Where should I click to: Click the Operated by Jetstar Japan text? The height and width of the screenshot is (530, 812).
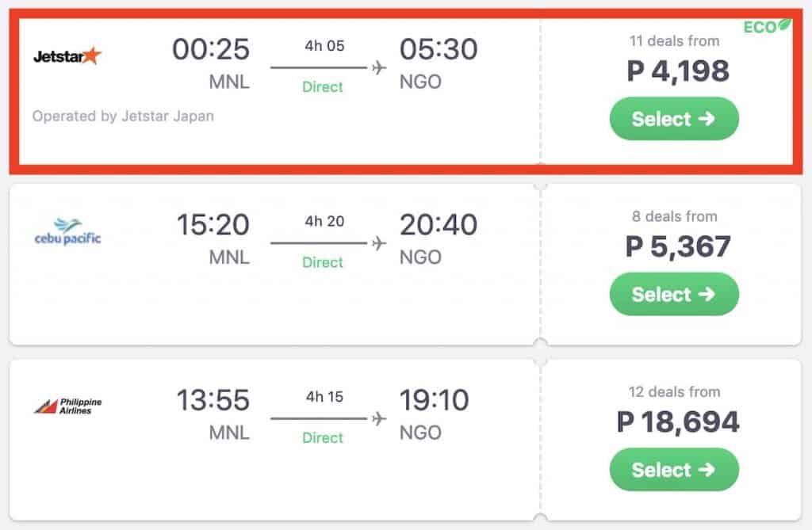123,116
